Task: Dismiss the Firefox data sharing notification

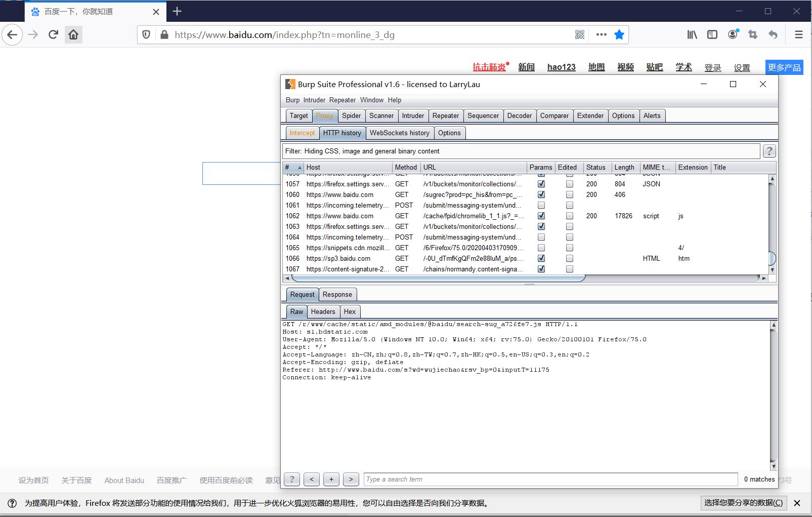Action: 797,503
